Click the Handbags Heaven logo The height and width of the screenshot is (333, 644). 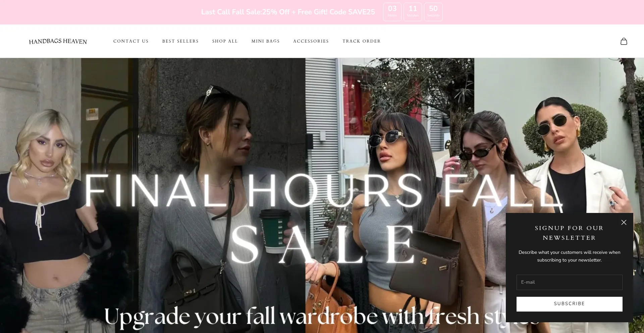[x=58, y=41]
